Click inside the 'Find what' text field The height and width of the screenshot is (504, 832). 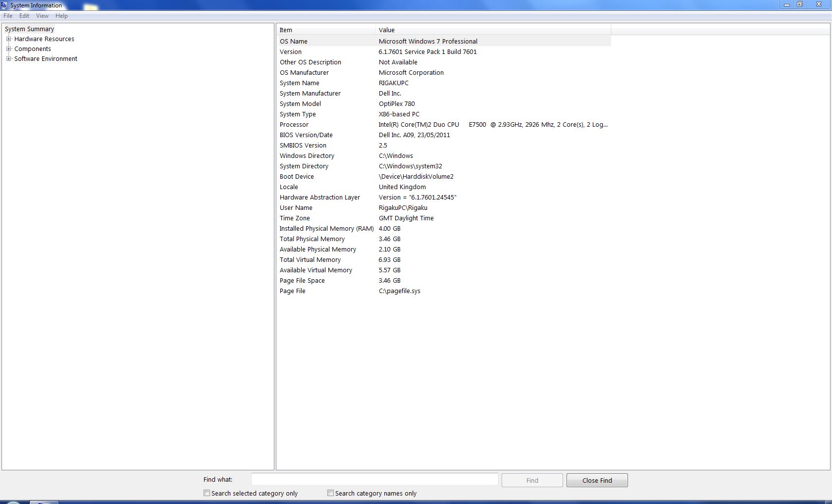(x=374, y=480)
